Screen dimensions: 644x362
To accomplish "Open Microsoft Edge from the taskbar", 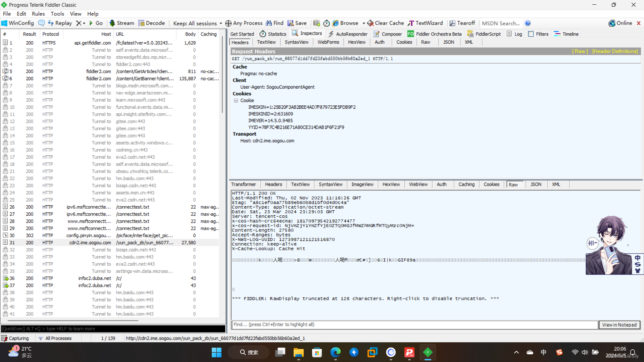I will pos(335,352).
